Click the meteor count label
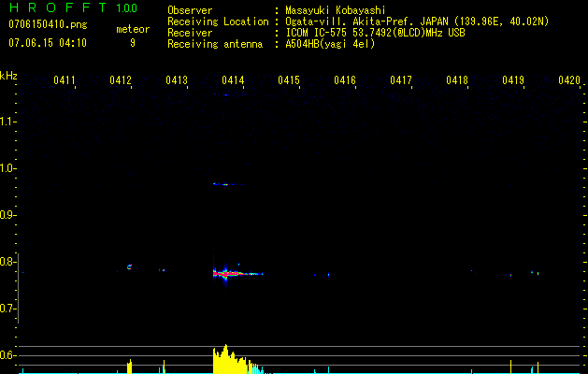Screen dimensions: 588x374 133,29
